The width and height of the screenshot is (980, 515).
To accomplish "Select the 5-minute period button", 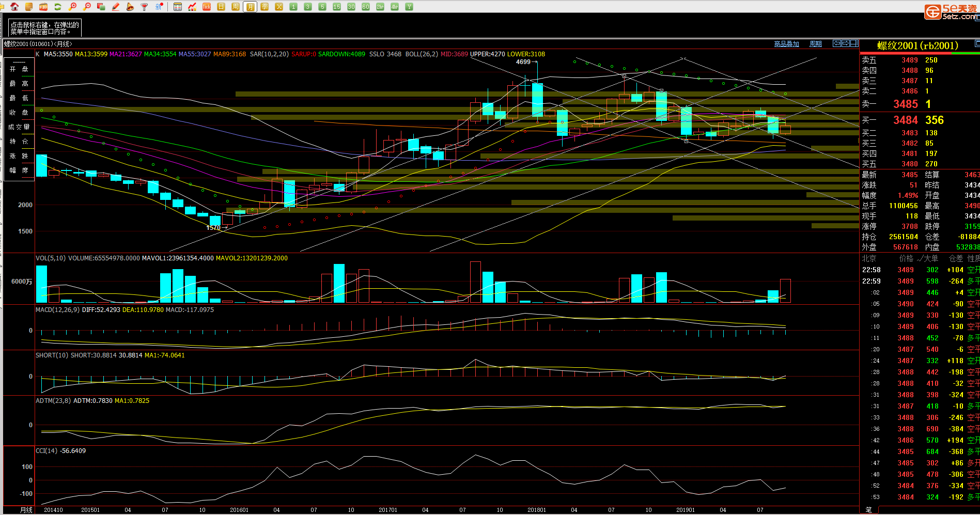I will click(x=322, y=7).
